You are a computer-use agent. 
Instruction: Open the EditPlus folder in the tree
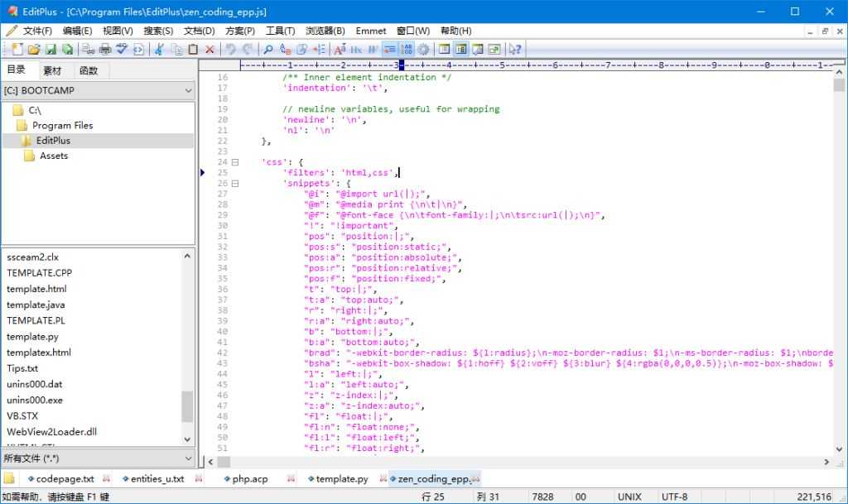51,140
